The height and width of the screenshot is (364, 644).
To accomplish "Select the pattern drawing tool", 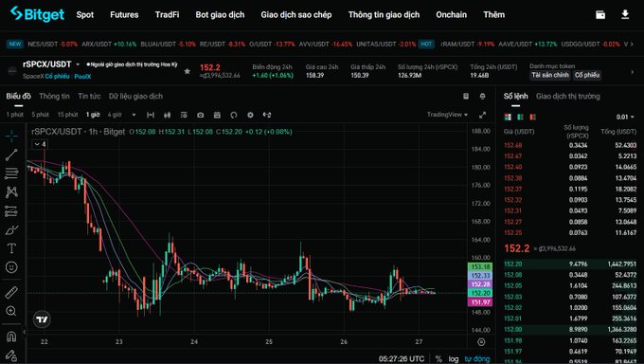I will coord(11,191).
